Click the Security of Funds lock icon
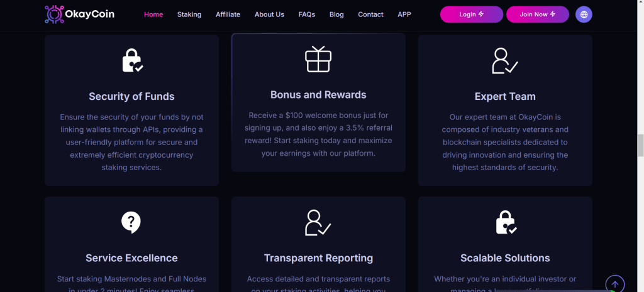 [x=131, y=60]
